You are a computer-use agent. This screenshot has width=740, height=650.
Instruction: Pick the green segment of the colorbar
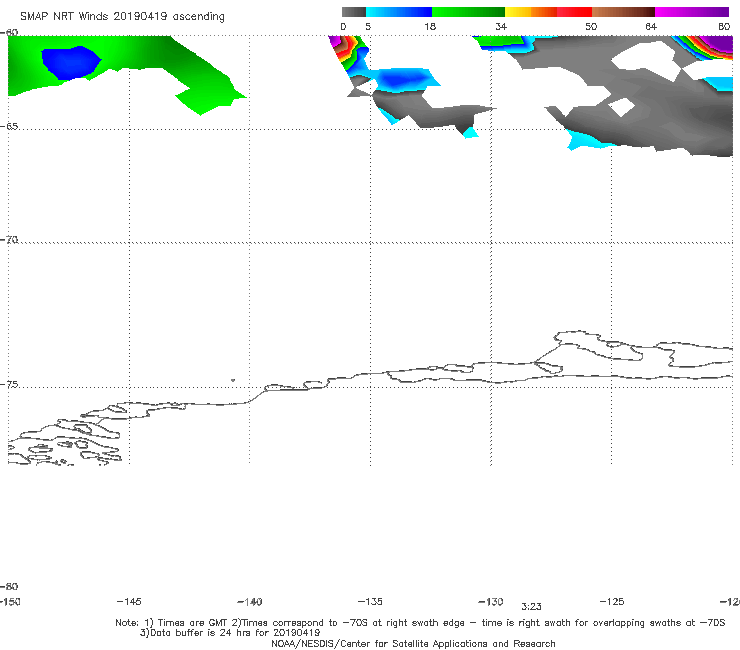click(468, 12)
